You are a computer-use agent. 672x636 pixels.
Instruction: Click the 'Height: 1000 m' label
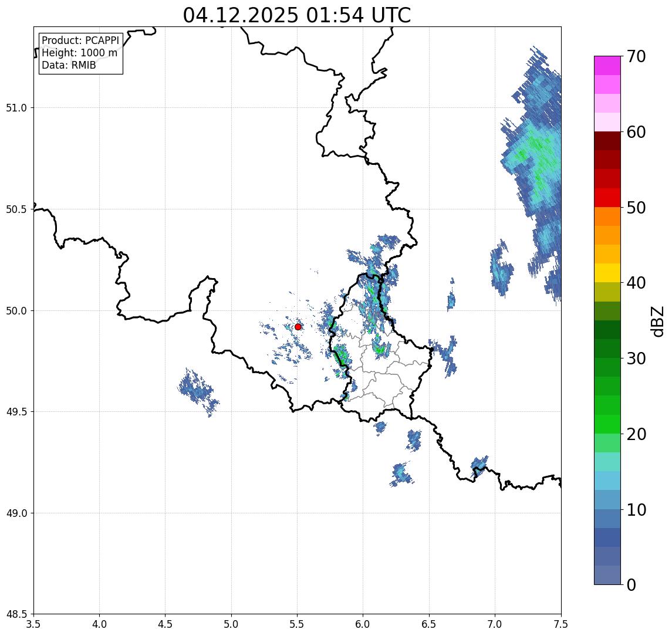click(x=79, y=53)
